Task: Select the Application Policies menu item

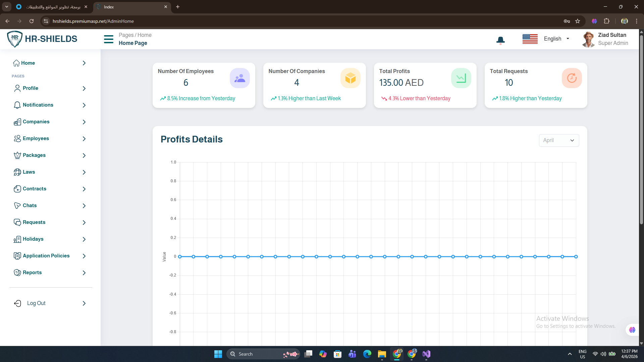Action: coord(46,256)
